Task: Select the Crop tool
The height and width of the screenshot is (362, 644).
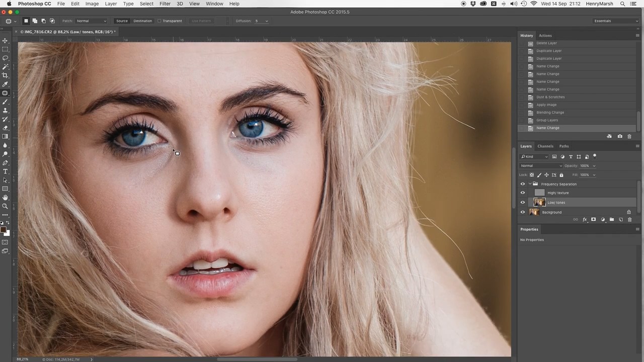Action: pos(6,75)
